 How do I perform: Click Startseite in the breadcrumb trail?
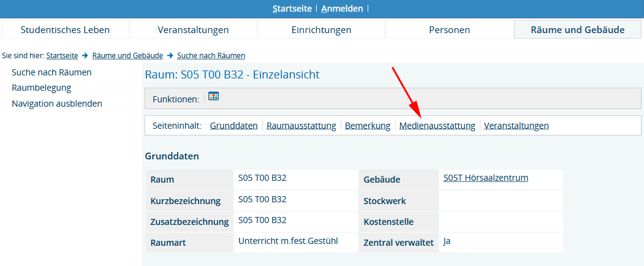[62, 56]
